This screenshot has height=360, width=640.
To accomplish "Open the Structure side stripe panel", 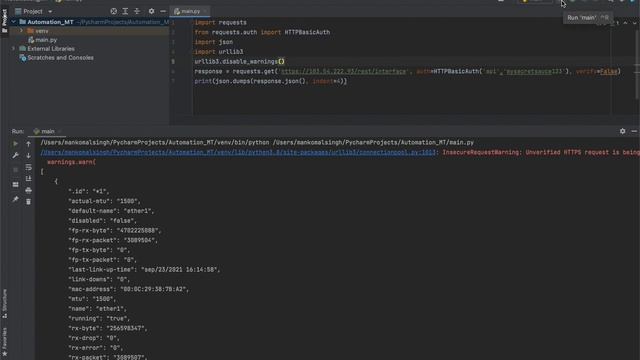I will coord(4,304).
